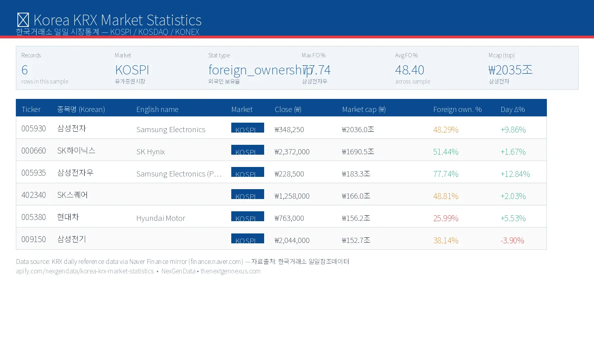Click the foreign ownership 77.74% in table

click(x=446, y=174)
